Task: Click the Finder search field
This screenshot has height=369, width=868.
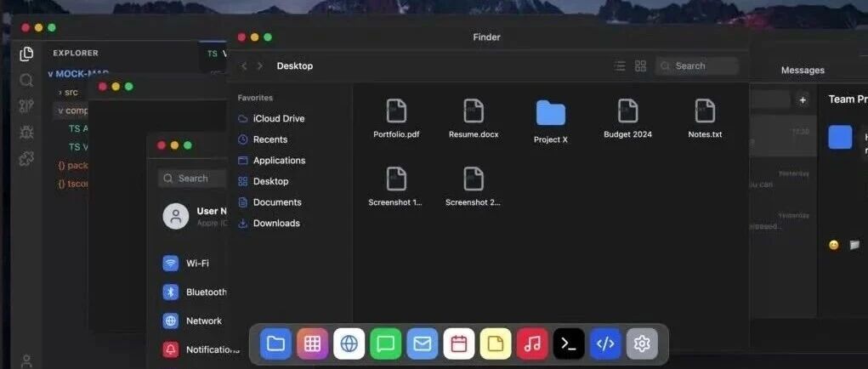Action: point(697,65)
